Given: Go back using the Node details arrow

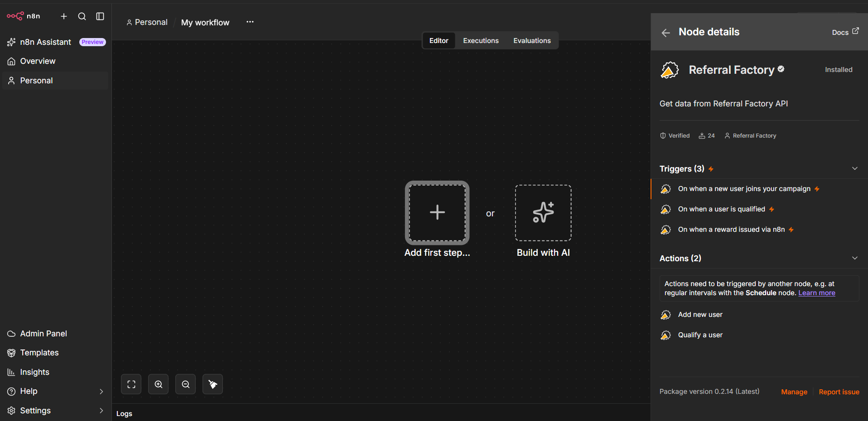Looking at the screenshot, I should click(x=665, y=33).
